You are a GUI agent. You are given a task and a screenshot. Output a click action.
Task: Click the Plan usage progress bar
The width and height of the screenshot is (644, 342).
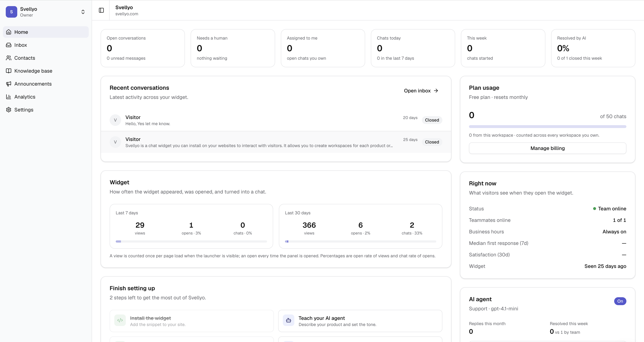(x=548, y=127)
